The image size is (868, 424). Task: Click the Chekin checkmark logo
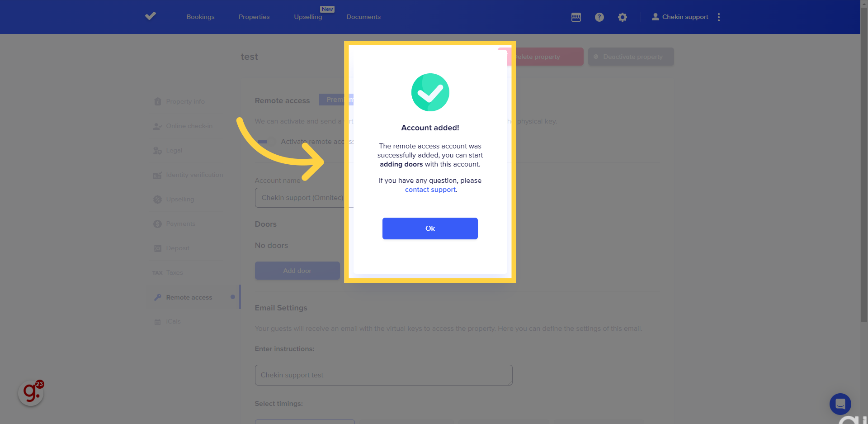pyautogui.click(x=151, y=16)
